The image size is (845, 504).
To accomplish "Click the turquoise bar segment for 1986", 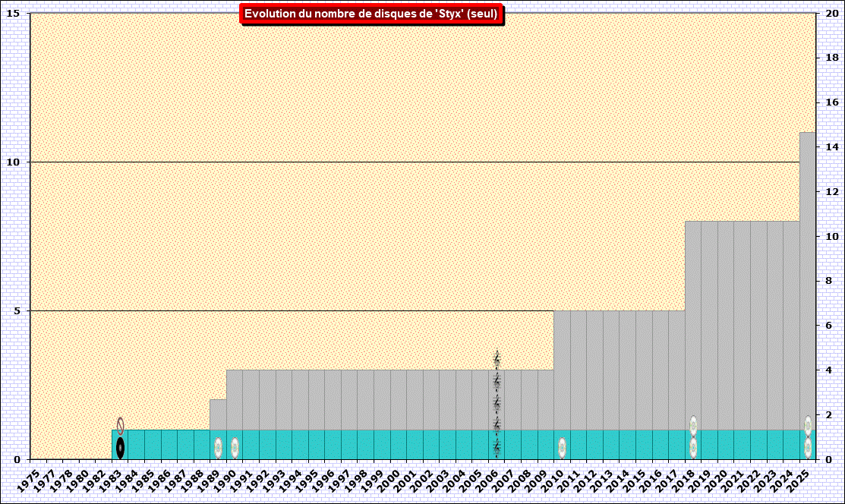I will pos(169,445).
